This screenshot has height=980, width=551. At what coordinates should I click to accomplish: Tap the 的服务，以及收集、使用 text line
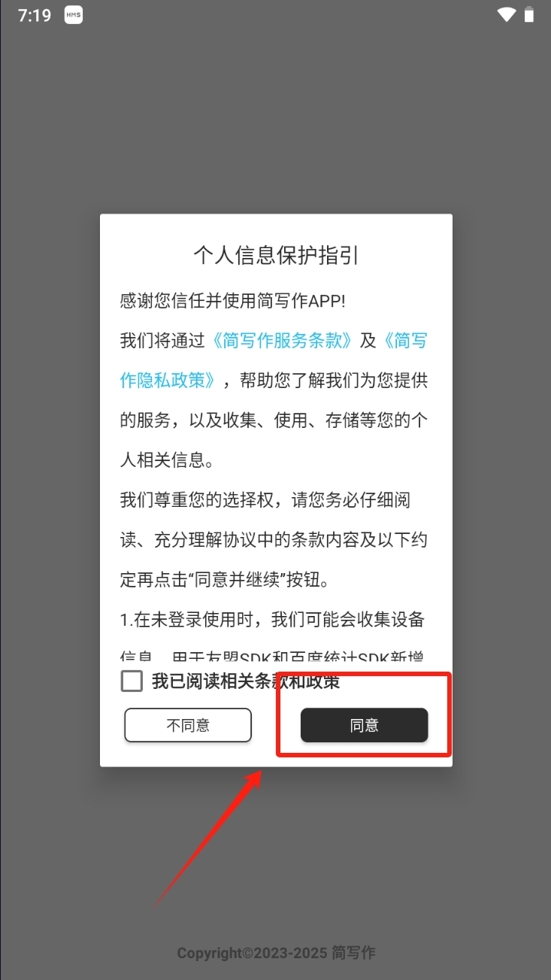tap(274, 420)
